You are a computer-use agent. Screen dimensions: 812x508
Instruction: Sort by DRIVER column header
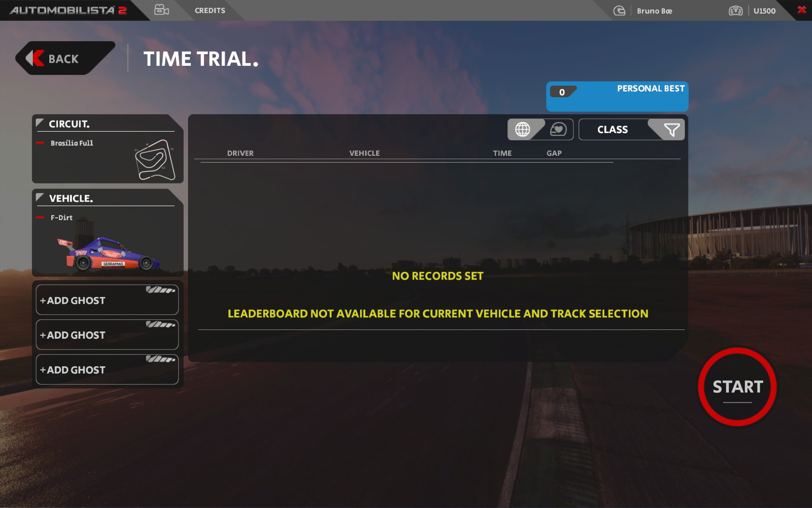[240, 153]
